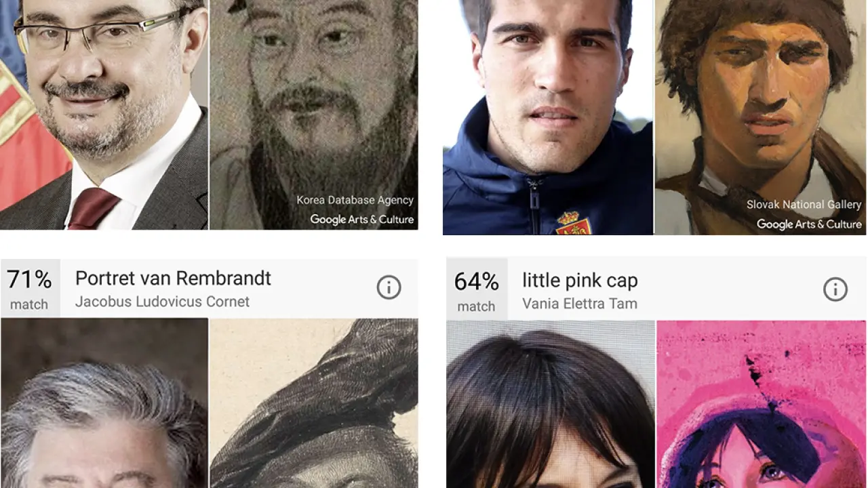Click Google Arts & Culture logo under Slovak National Gallery
868x488 pixels.
(x=808, y=224)
